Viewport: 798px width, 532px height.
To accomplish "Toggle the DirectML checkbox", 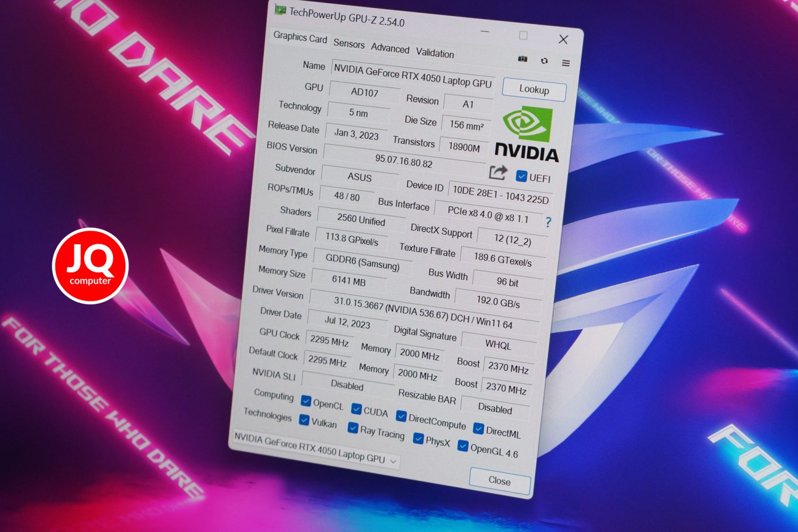I will (x=478, y=428).
